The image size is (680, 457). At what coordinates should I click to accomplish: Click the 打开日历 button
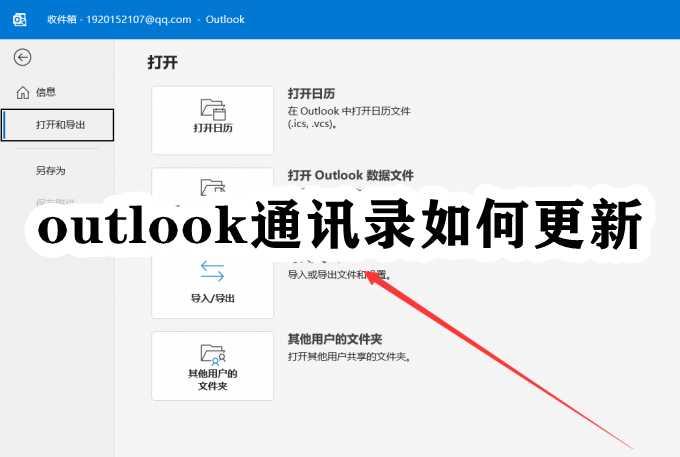[x=212, y=120]
